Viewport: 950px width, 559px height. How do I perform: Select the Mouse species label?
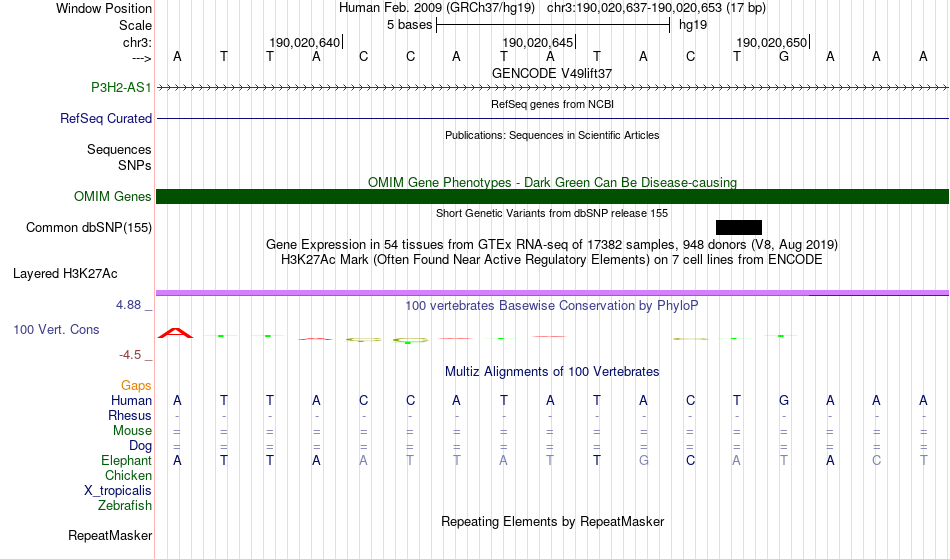tap(132, 431)
